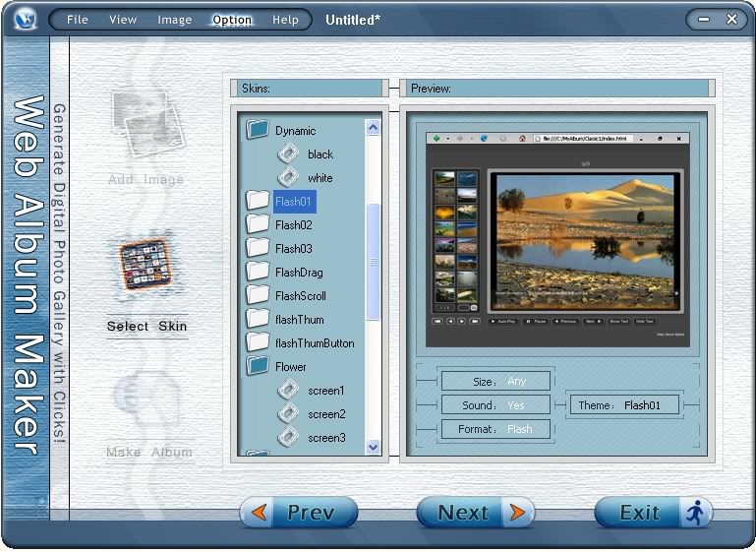
Task: Select the Flash03 skin
Action: point(294,249)
